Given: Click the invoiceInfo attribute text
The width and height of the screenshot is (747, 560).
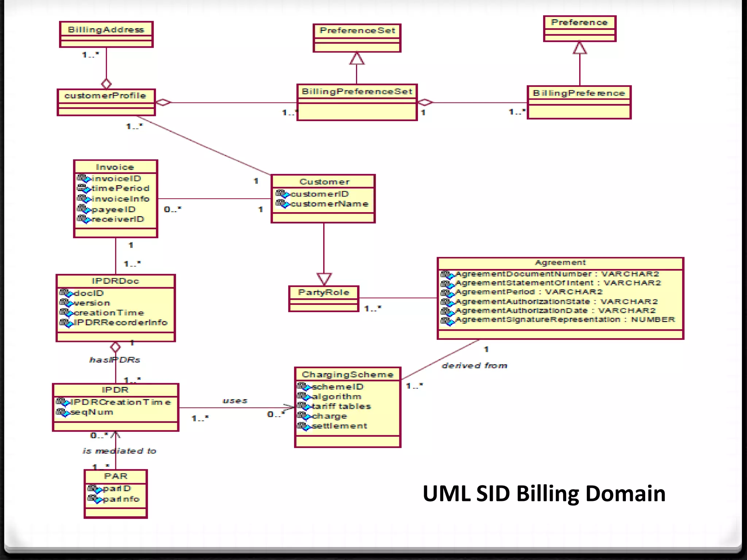Looking at the screenshot, I should click(121, 199).
